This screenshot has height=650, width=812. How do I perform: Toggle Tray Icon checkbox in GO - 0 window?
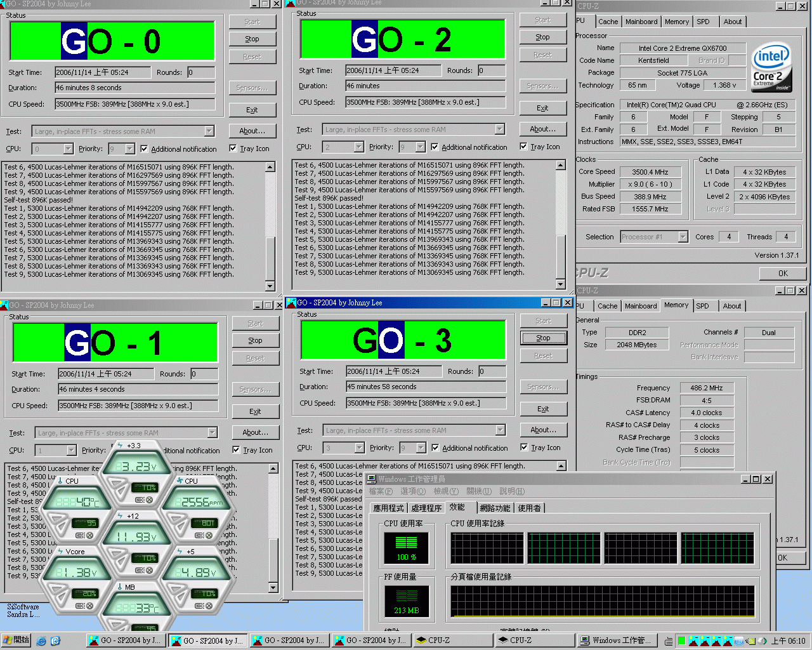point(233,148)
